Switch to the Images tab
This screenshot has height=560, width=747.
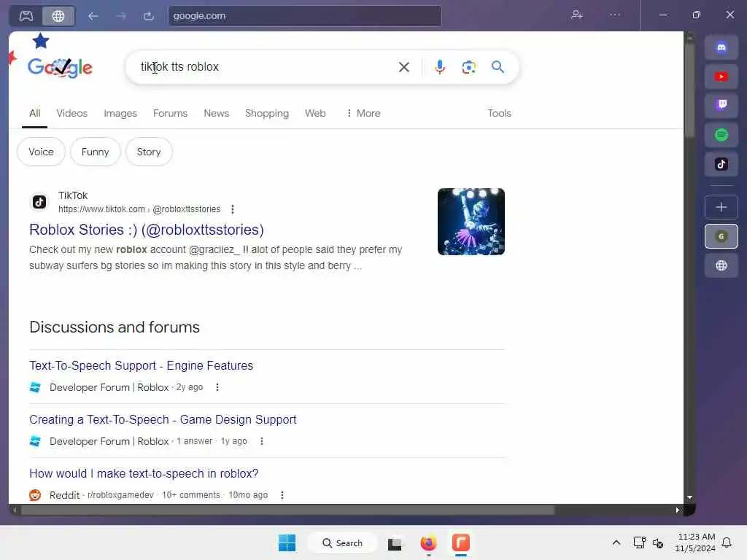click(120, 113)
